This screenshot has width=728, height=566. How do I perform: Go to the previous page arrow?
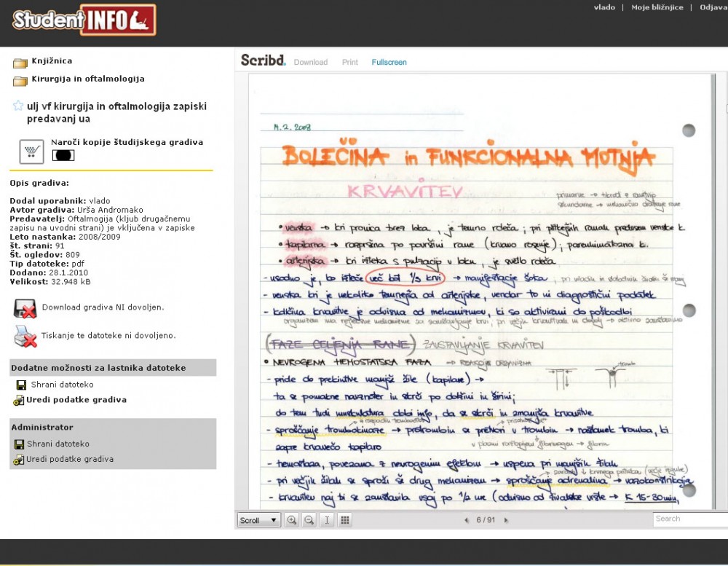click(466, 520)
